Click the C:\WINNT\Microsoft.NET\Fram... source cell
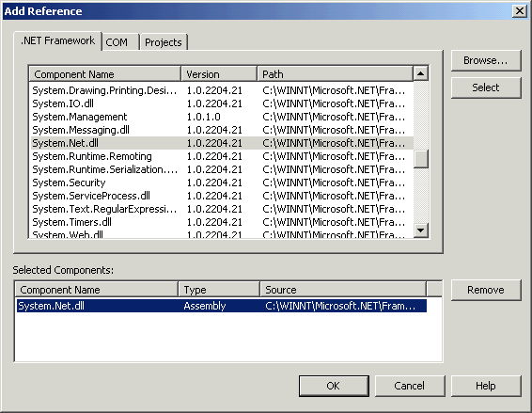Image resolution: width=532 pixels, height=413 pixels. pos(340,306)
